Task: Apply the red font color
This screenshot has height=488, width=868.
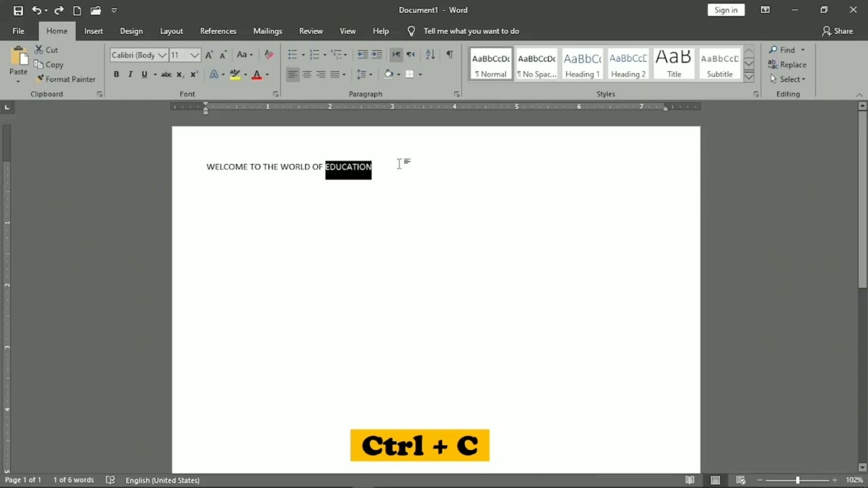Action: (x=256, y=75)
